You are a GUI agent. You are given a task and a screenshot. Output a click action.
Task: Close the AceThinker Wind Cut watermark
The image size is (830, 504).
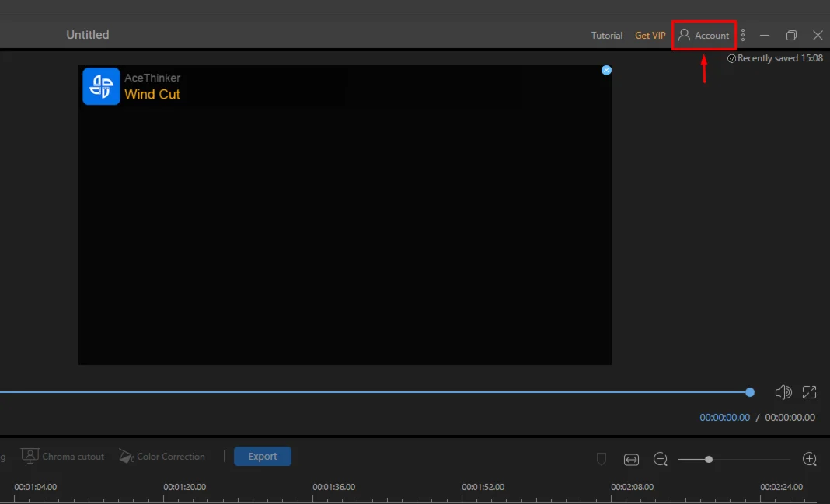pos(607,71)
